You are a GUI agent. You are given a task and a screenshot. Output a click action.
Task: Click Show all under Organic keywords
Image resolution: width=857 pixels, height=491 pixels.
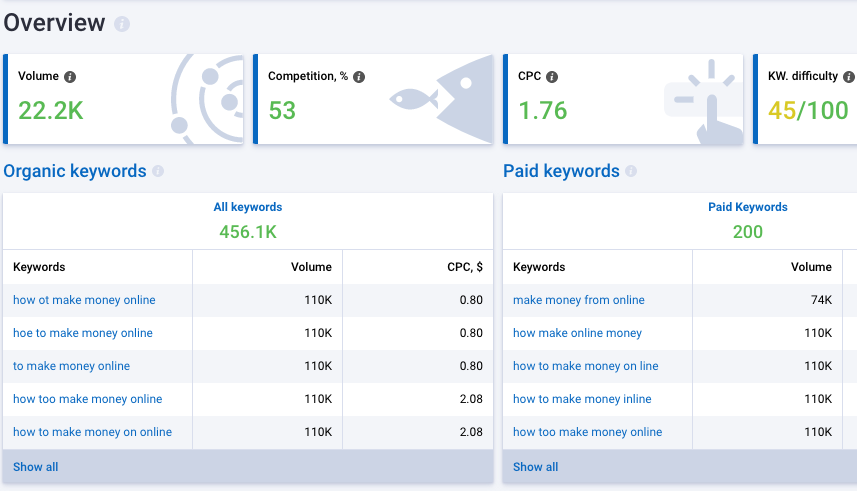(36, 467)
